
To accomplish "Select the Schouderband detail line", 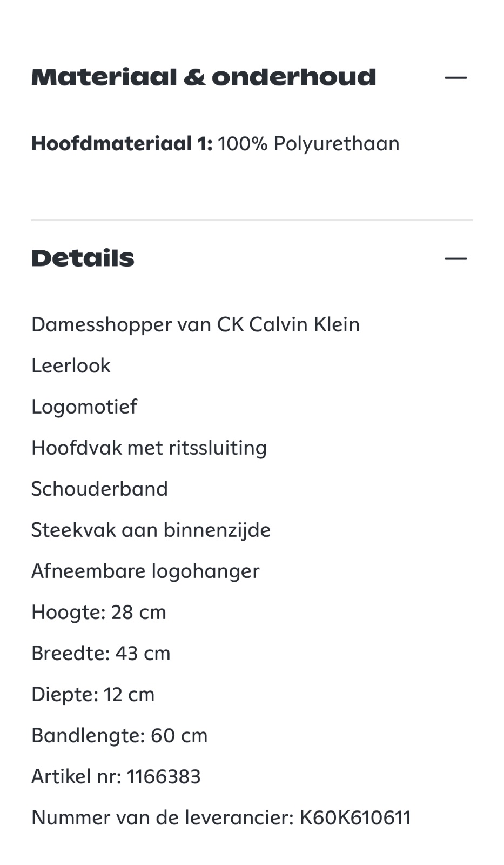I will click(x=99, y=489).
